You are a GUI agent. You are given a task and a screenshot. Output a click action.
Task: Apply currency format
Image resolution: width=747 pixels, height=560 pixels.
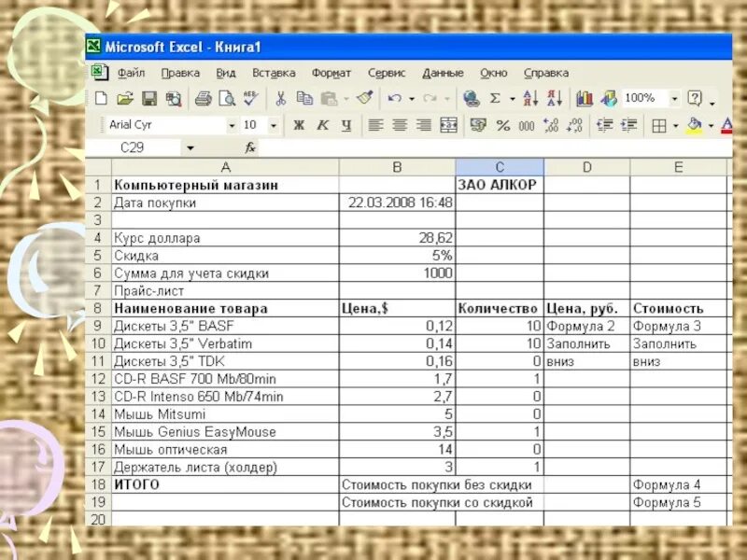pos(478,125)
